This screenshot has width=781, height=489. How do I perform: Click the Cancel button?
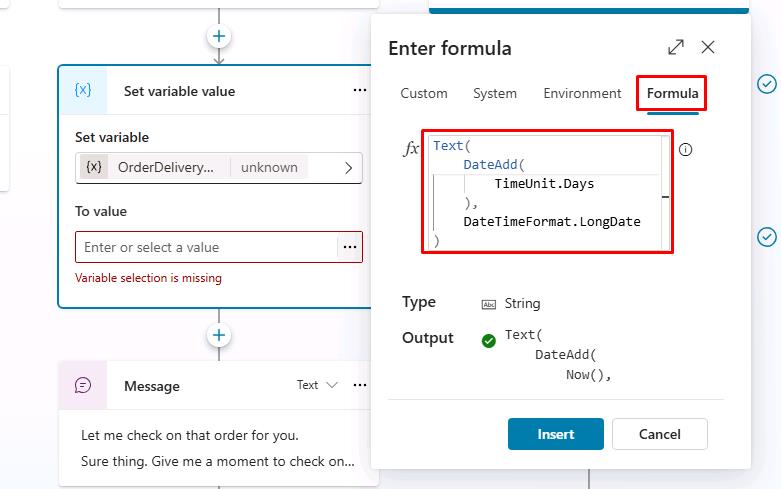[659, 434]
